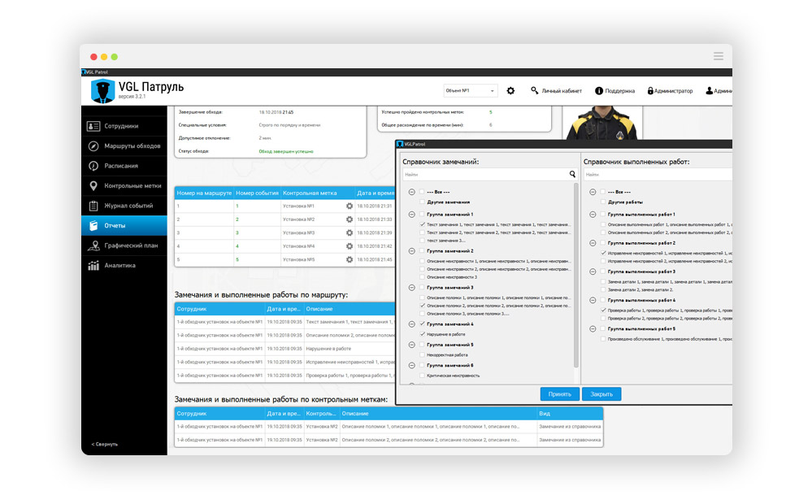This screenshot has height=504, width=812.
Task: Click the Обход завершен успешно status text
Action: tap(286, 151)
